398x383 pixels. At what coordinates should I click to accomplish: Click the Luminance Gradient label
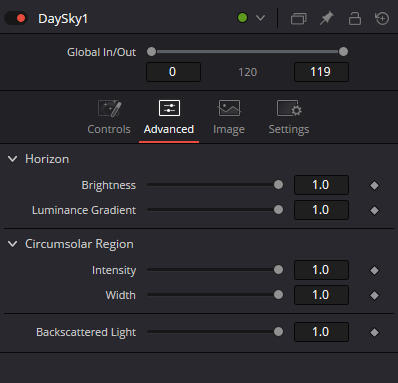coord(84,210)
